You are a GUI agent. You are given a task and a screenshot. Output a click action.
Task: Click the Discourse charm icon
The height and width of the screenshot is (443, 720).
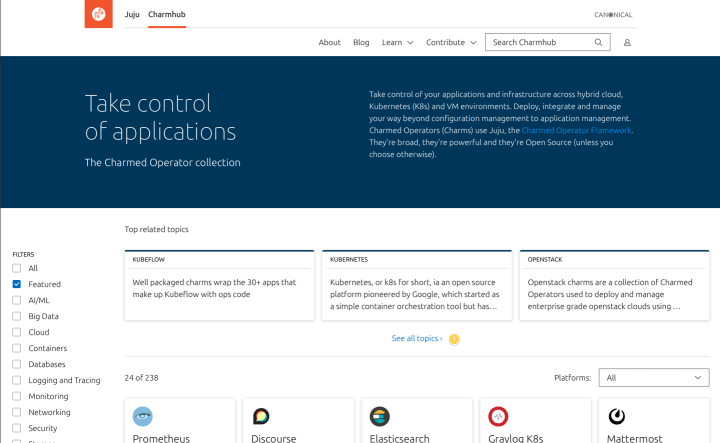click(x=261, y=416)
